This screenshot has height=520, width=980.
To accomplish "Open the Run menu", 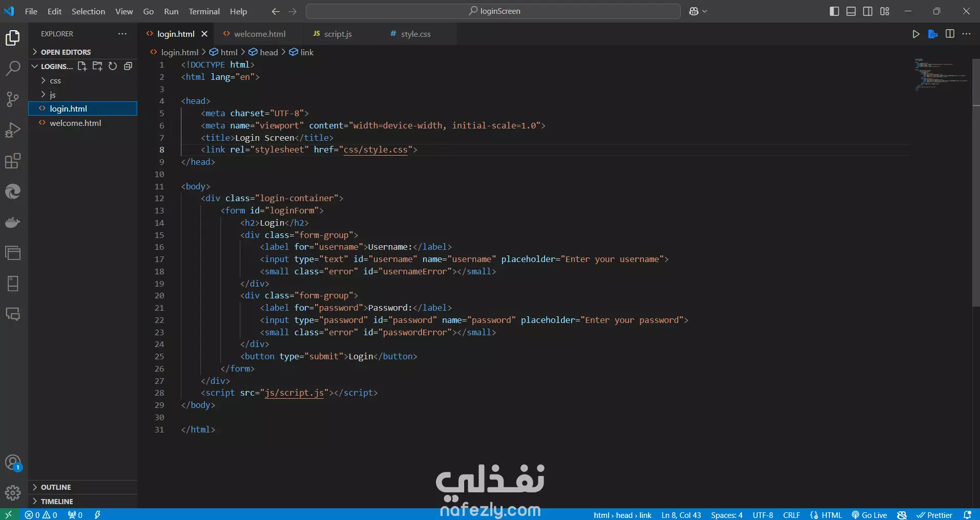I will pyautogui.click(x=171, y=11).
